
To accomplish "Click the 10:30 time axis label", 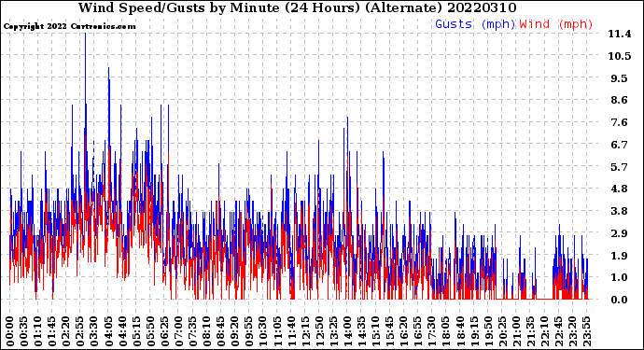I will (x=263, y=331).
